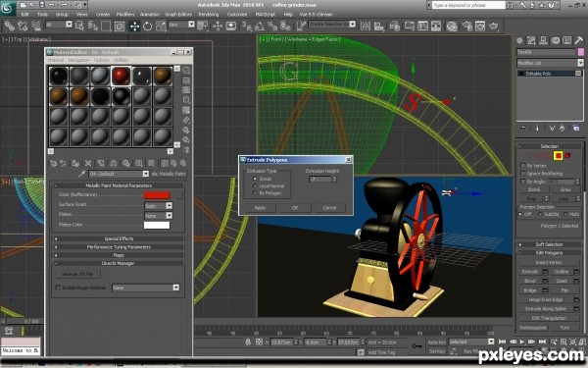Open the Utilities hammer panel tab
588x368 pixels.
click(x=578, y=40)
